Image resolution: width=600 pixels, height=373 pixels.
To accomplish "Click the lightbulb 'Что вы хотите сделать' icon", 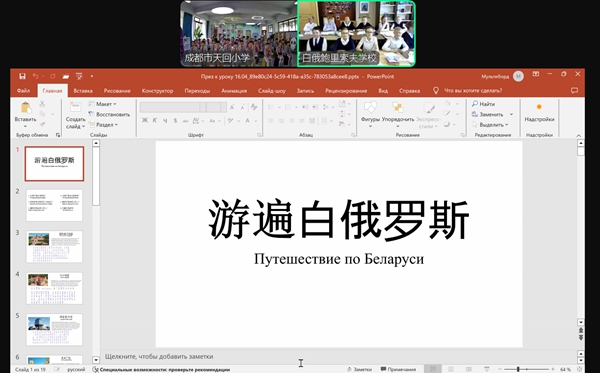I will pyautogui.click(x=435, y=91).
